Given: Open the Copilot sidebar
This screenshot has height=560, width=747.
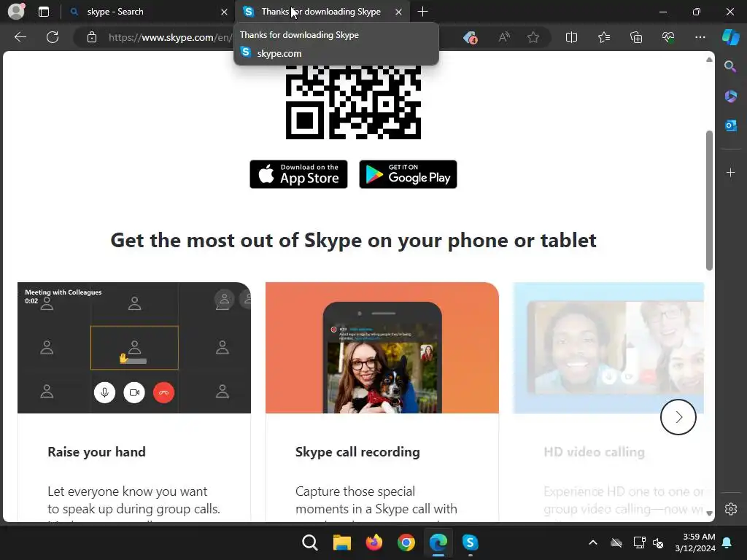Looking at the screenshot, I should tap(731, 37).
